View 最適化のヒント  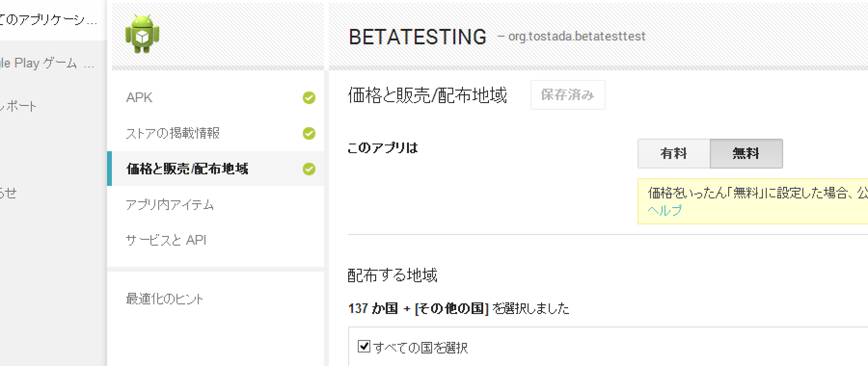[165, 299]
